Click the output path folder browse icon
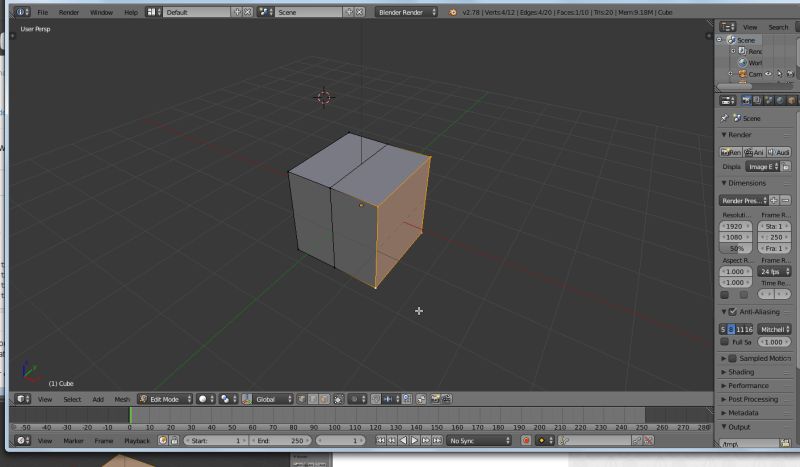The width and height of the screenshot is (800, 467). point(785,443)
